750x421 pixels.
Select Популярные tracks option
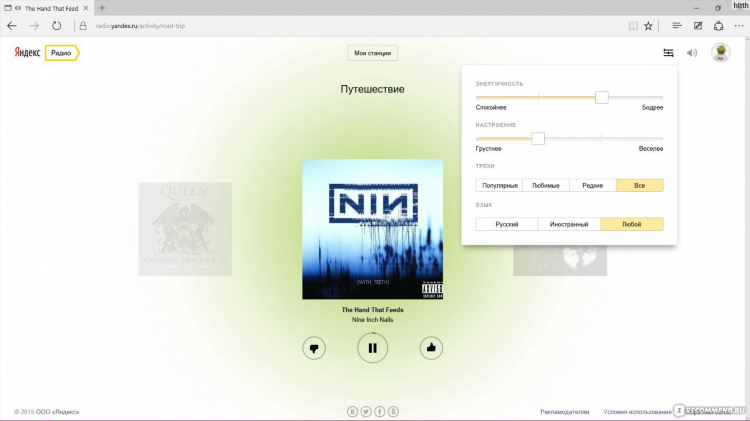[499, 186]
